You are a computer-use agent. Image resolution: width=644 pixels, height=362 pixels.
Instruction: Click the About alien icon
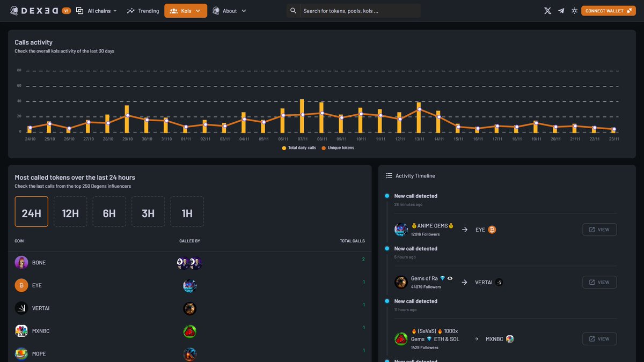216,11
